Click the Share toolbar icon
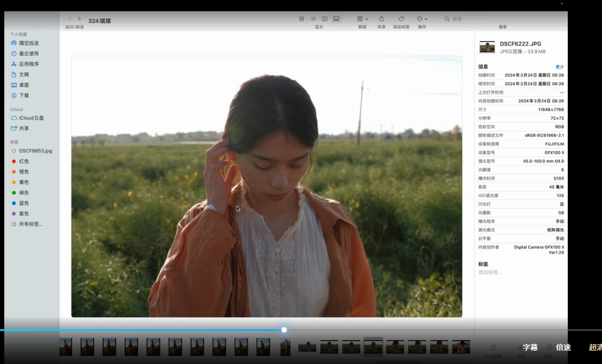Viewport: 602px width, 364px height. click(x=381, y=19)
